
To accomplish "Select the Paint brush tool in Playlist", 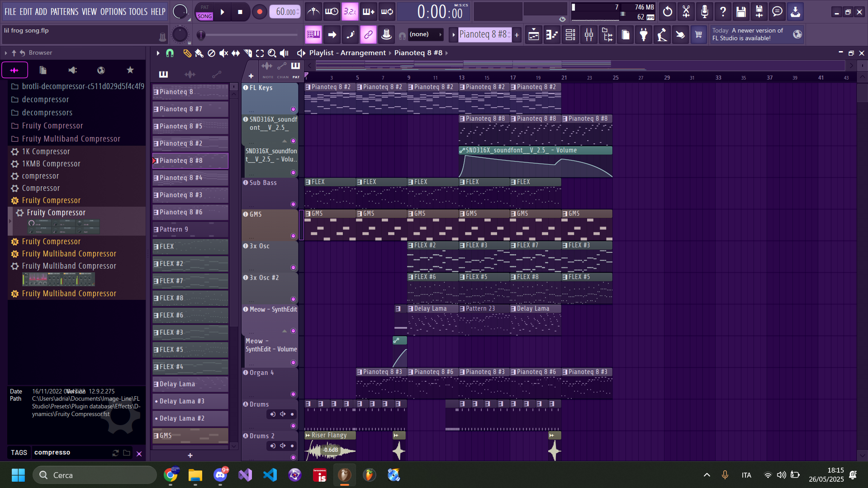I will (x=199, y=53).
